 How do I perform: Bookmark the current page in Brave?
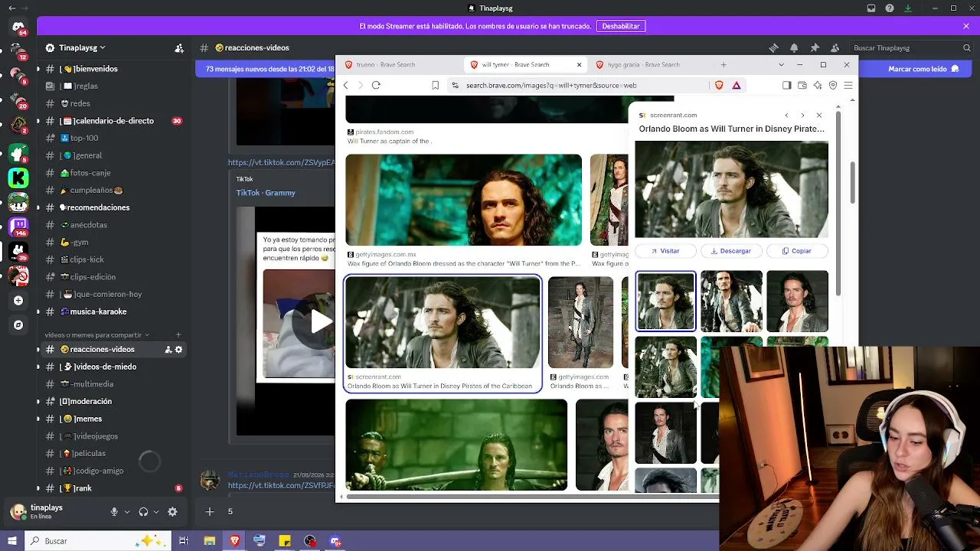[436, 85]
